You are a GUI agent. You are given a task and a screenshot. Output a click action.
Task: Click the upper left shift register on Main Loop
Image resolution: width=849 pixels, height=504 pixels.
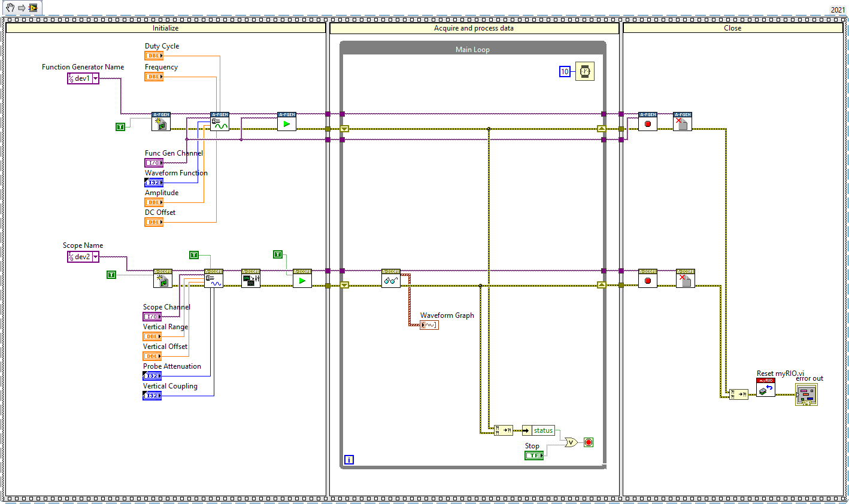coord(344,129)
